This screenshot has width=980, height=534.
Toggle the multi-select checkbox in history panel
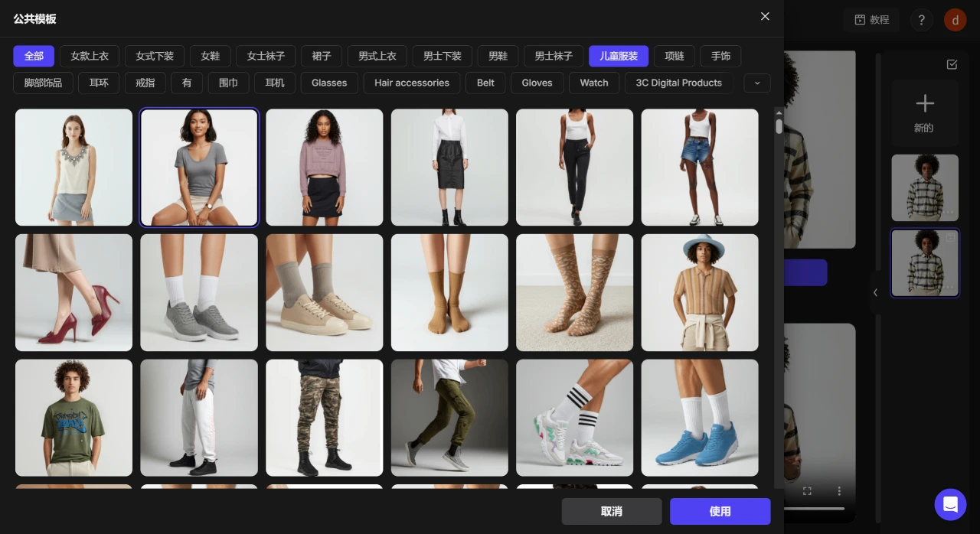(x=952, y=64)
